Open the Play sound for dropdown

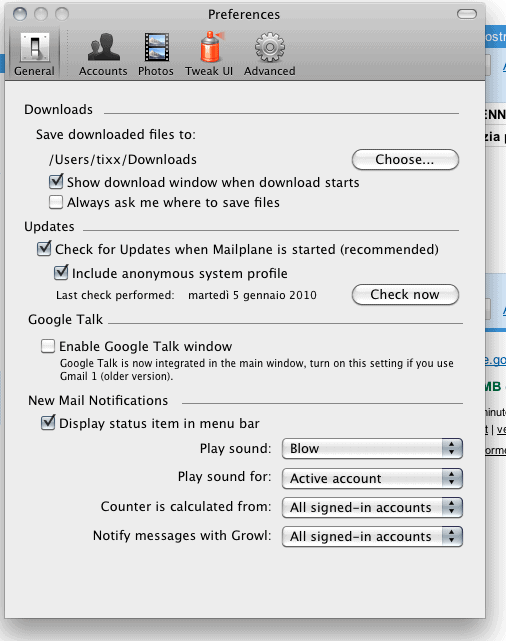pyautogui.click(x=372, y=478)
